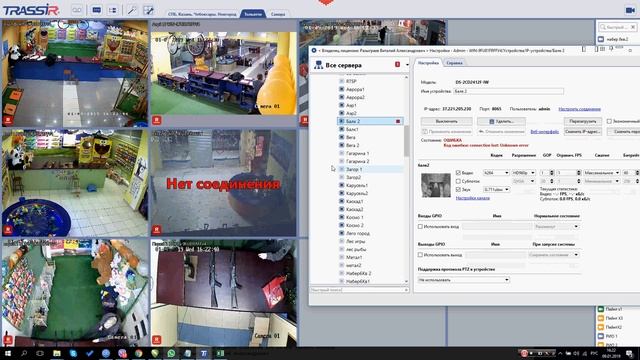Select the Тольятти layout tab

[x=253, y=14]
